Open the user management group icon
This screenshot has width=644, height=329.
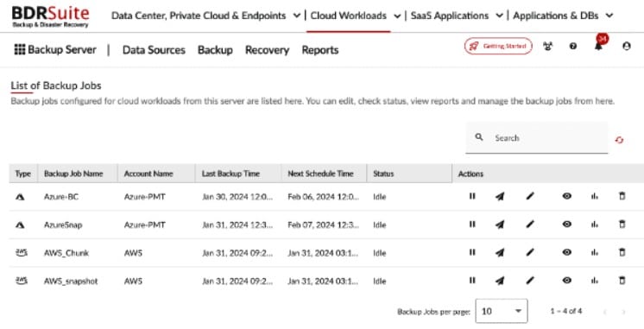pyautogui.click(x=547, y=46)
